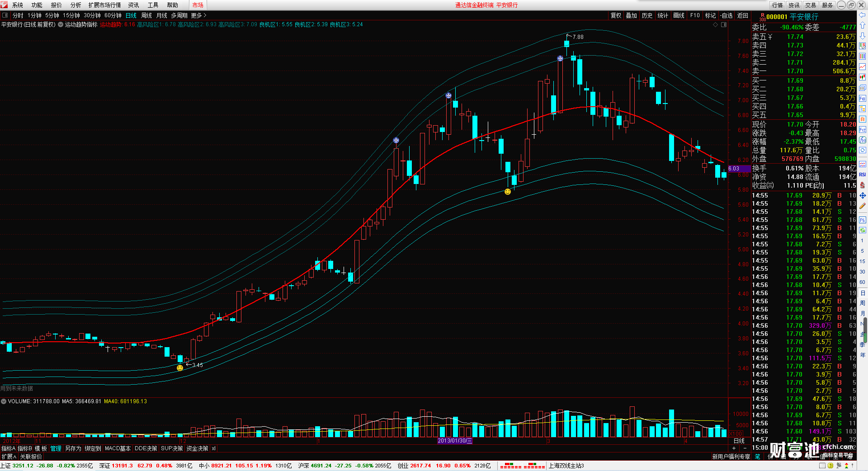Open the 功能 menu
The width and height of the screenshot is (868, 471).
point(37,5)
